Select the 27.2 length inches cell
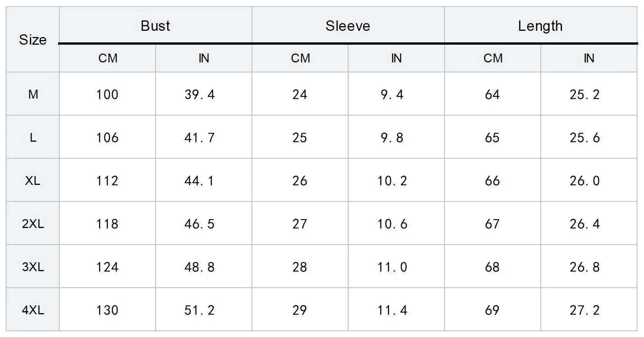Image resolution: width=644 pixels, height=337 pixels. point(585,310)
